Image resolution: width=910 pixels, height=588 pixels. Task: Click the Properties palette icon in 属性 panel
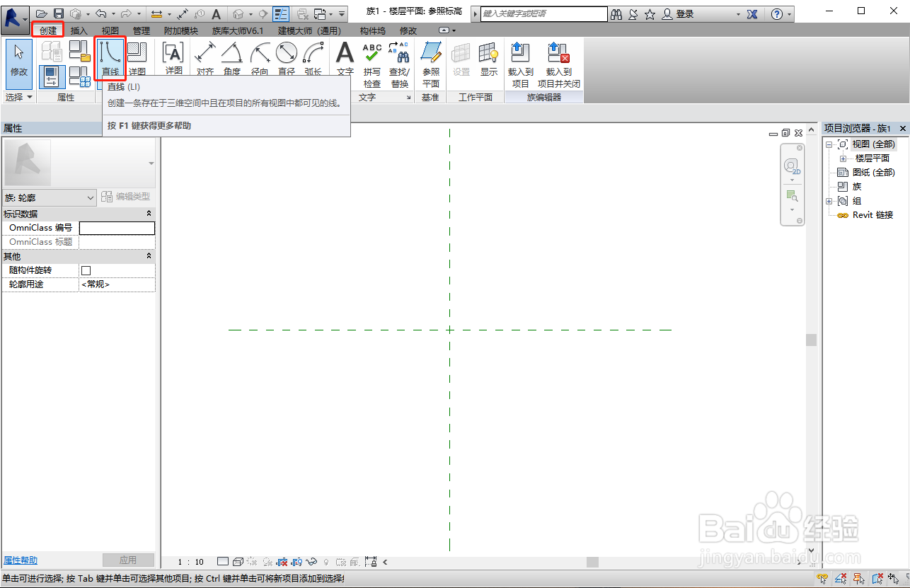coord(52,76)
